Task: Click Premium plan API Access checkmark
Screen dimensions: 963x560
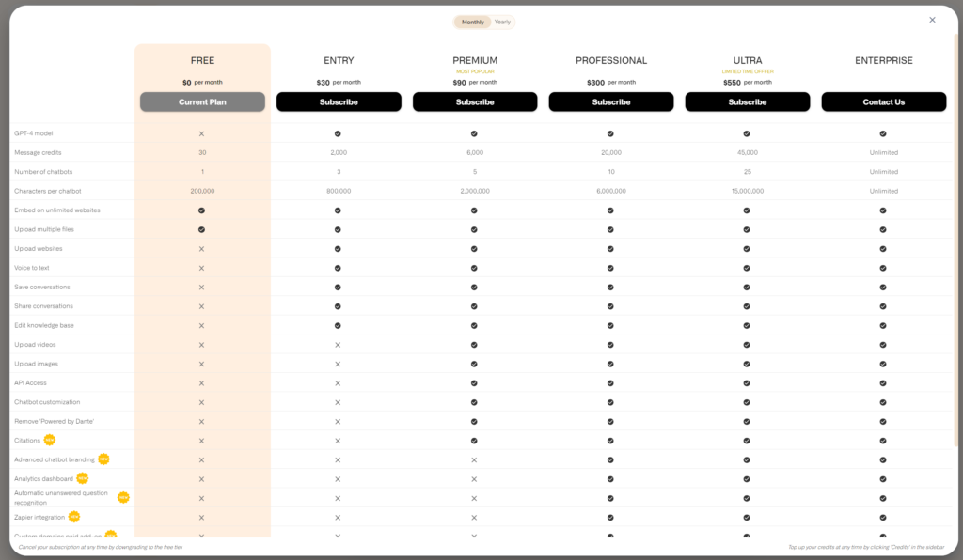Action: pyautogui.click(x=474, y=383)
